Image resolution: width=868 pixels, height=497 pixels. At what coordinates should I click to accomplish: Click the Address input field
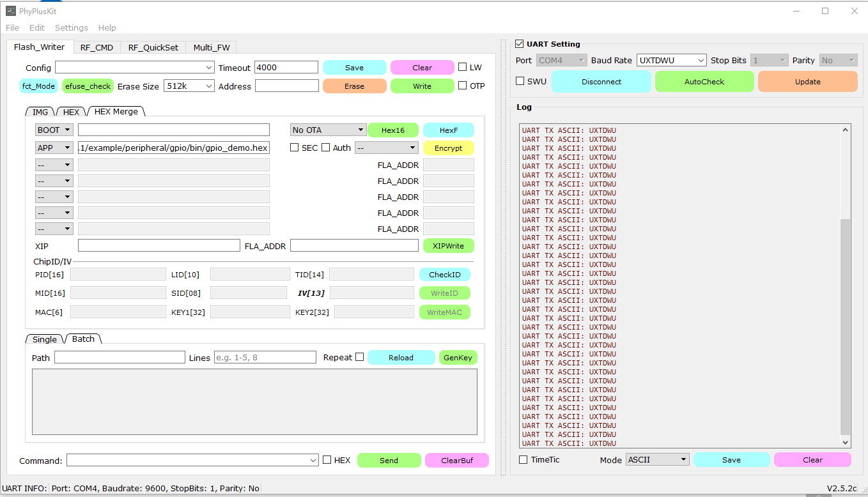[287, 86]
